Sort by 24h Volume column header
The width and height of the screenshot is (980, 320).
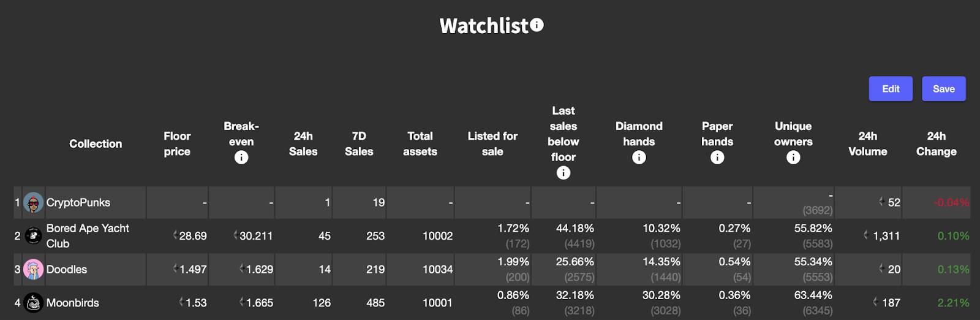coord(868,143)
